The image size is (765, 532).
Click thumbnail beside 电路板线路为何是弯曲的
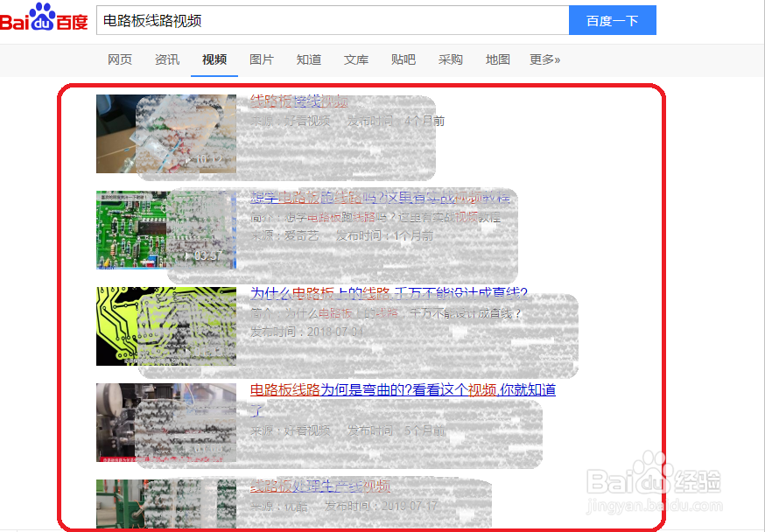click(x=166, y=423)
